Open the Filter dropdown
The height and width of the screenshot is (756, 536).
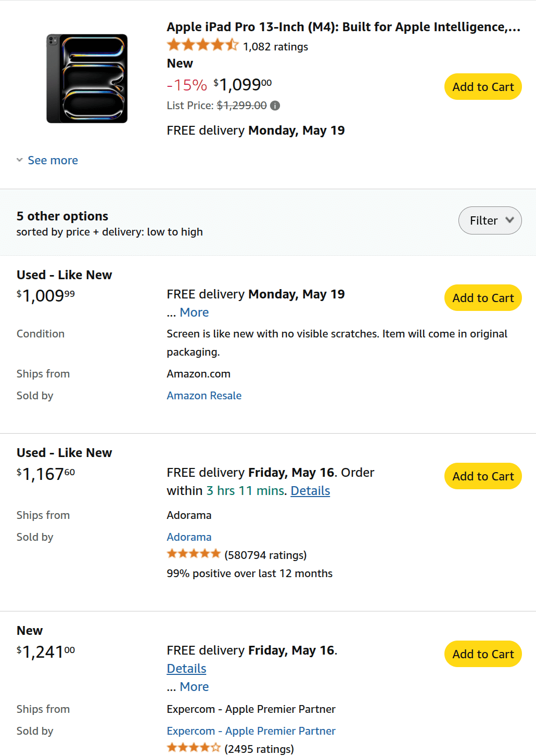click(490, 220)
